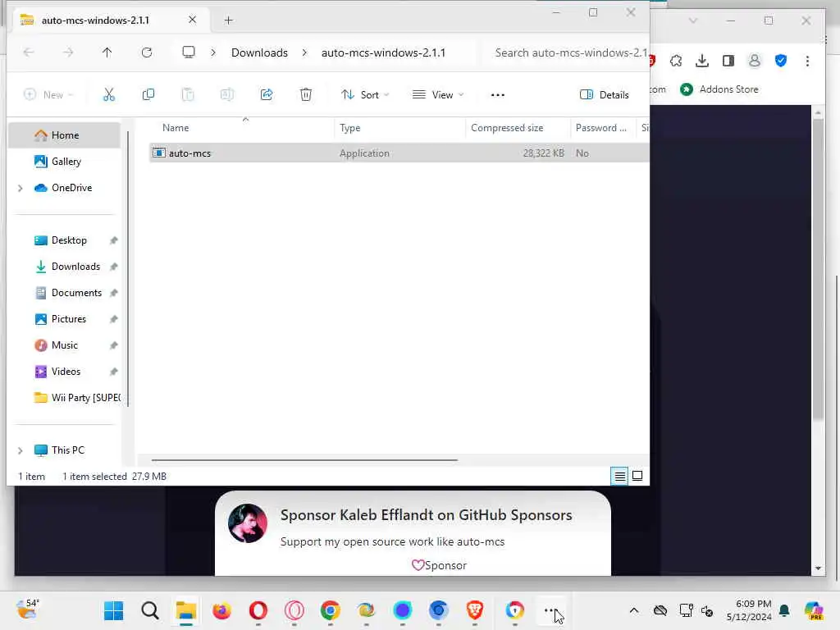Click the This PC monitor breadcrumb icon

pos(189,52)
